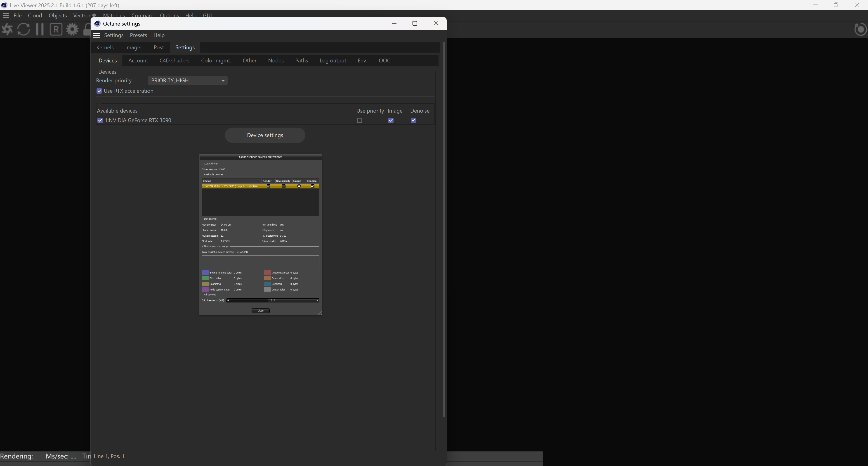Open the Kernels tab
Image resolution: width=868 pixels, height=466 pixels.
105,48
